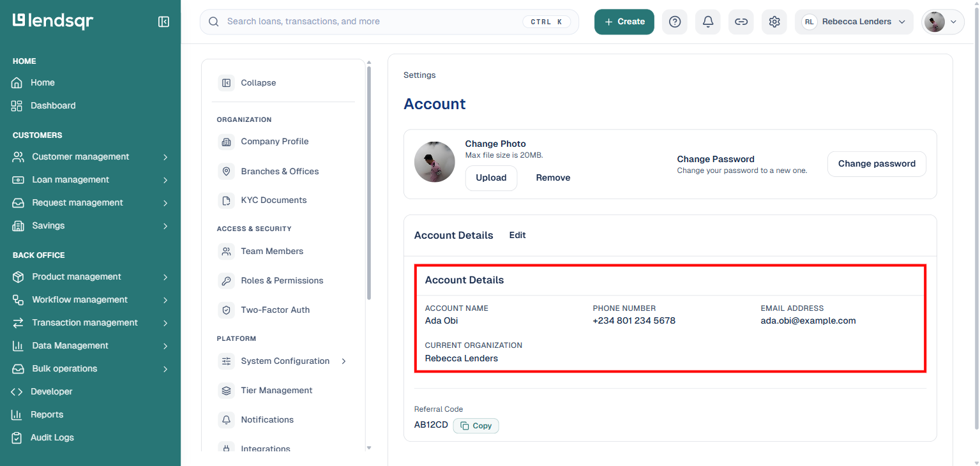Click the Developer code brackets icon

coord(17,392)
